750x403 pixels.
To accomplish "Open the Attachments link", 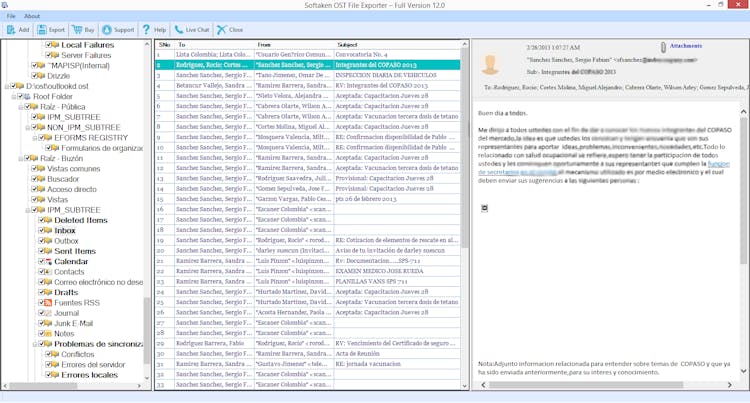I will pyautogui.click(x=686, y=46).
